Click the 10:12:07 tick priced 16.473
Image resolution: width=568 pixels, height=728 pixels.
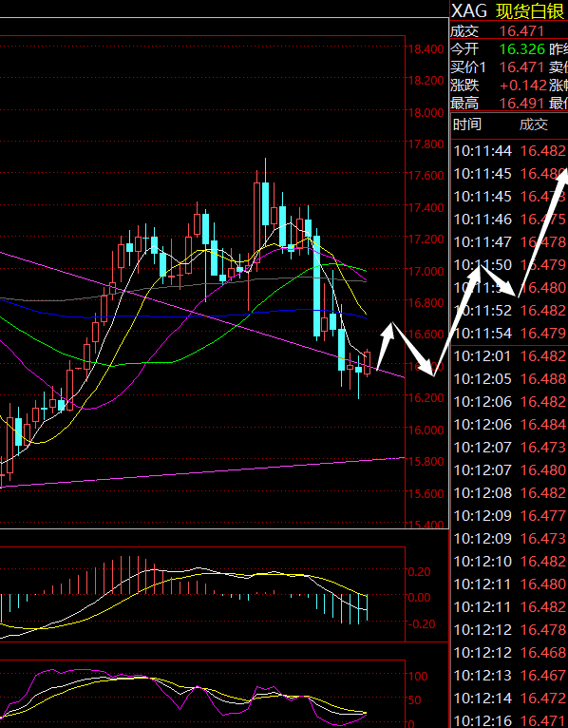[x=509, y=447]
